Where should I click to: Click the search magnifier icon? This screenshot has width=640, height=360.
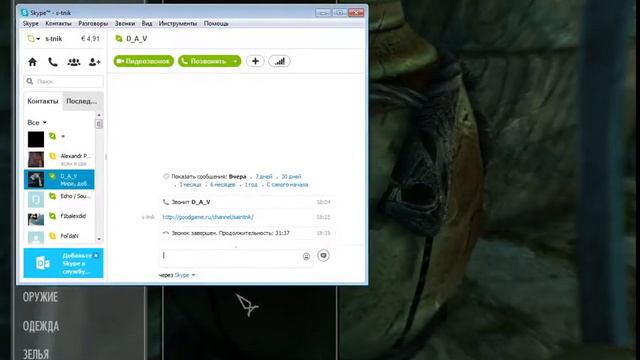pyautogui.click(x=30, y=81)
